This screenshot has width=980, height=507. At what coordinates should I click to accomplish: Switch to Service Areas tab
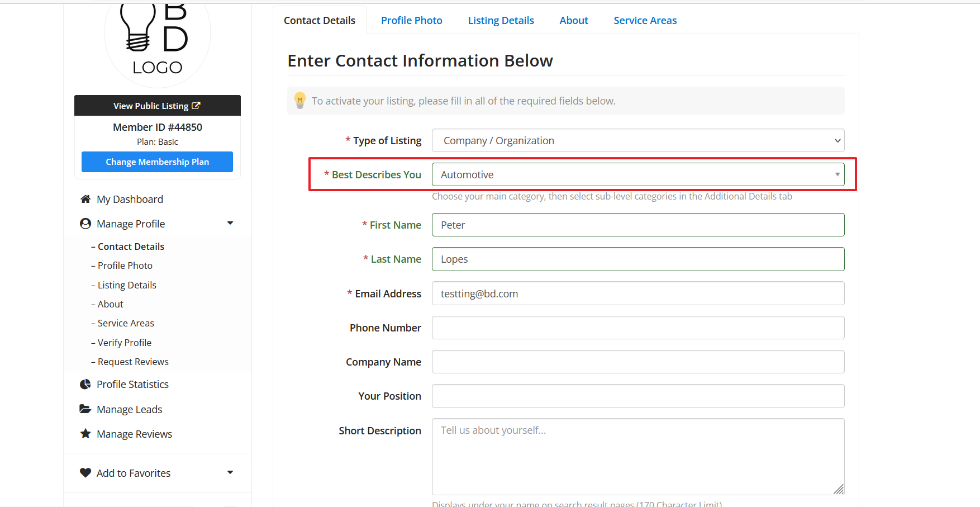[x=645, y=21]
